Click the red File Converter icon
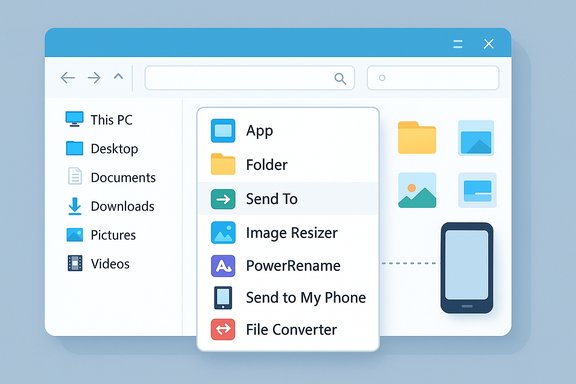 223,329
